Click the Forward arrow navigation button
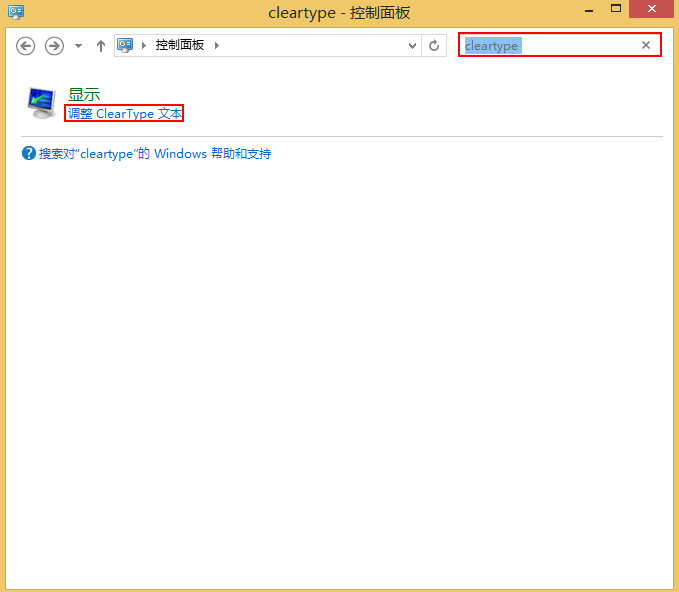 point(54,45)
